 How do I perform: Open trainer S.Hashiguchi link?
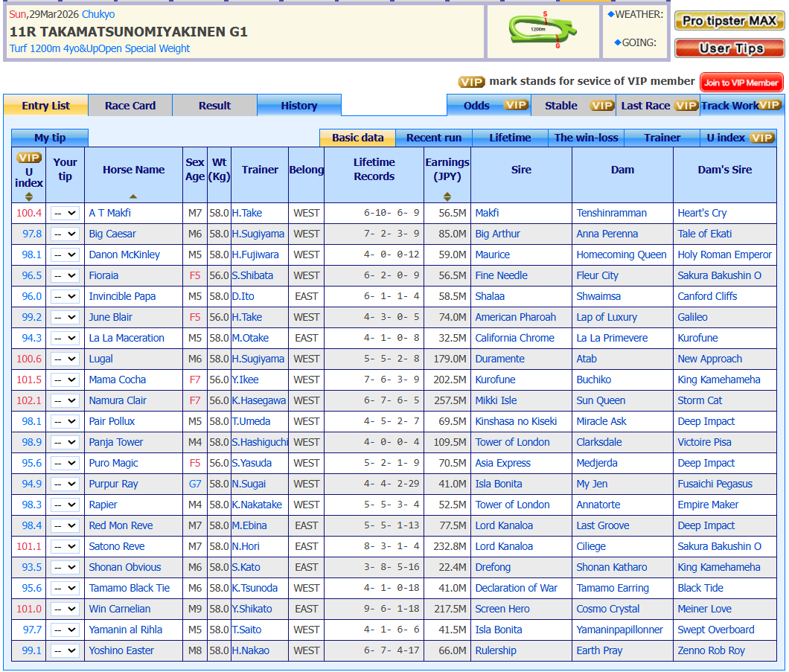click(260, 443)
